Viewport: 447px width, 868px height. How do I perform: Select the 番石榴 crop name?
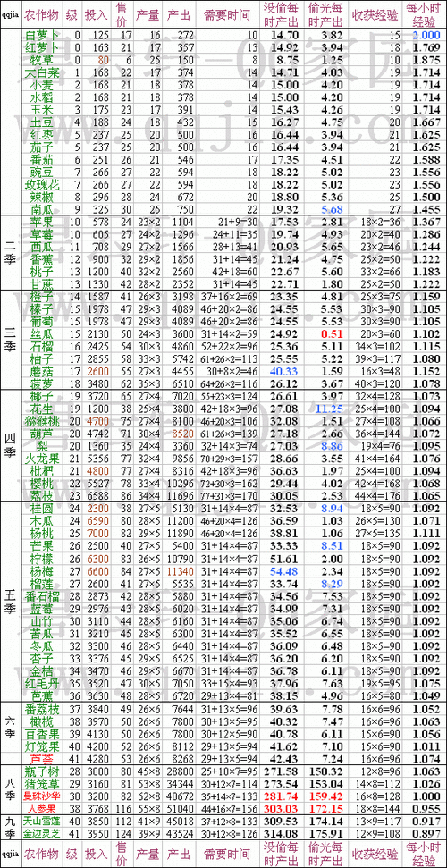42,595
